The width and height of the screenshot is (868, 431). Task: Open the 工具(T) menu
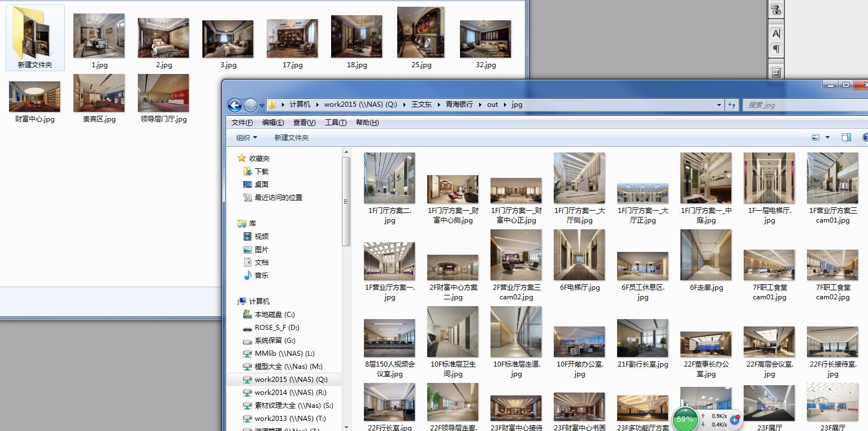coord(336,123)
